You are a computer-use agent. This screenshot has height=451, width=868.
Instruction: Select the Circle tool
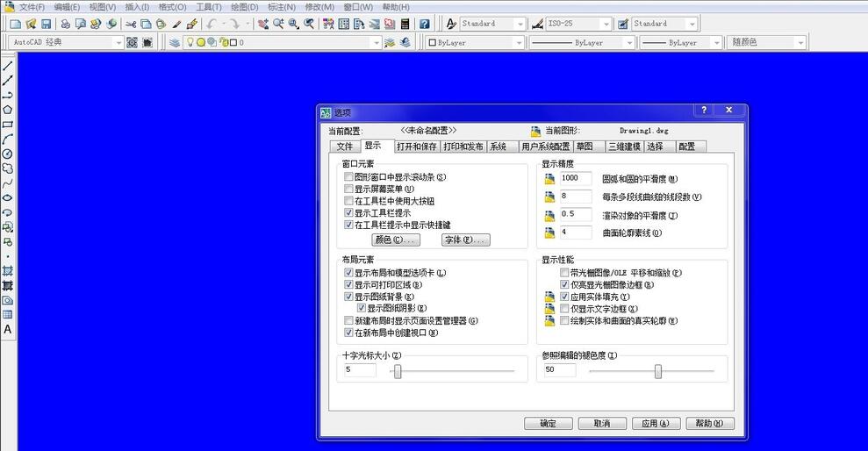click(8, 154)
